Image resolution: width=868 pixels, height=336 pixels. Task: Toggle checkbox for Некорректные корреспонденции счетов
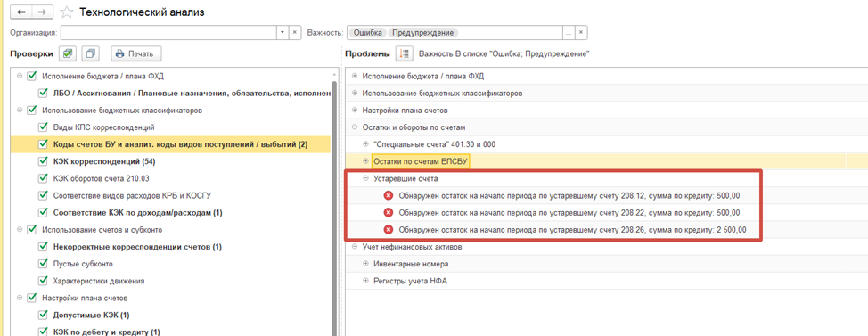[x=44, y=247]
